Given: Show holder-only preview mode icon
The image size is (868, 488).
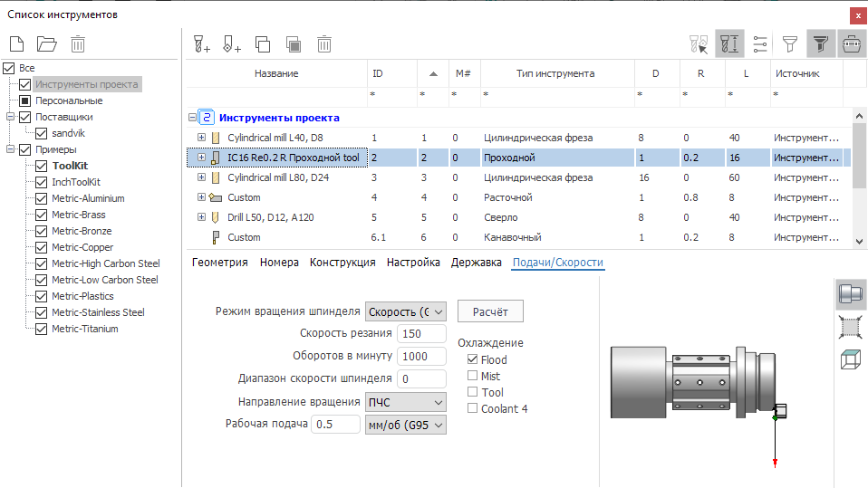Looking at the screenshot, I should point(851,294).
